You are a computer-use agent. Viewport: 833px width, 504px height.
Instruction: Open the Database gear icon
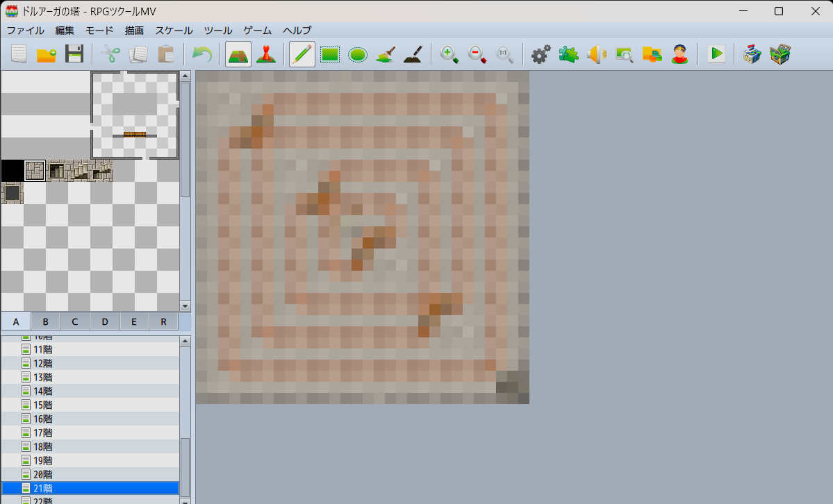[541, 54]
